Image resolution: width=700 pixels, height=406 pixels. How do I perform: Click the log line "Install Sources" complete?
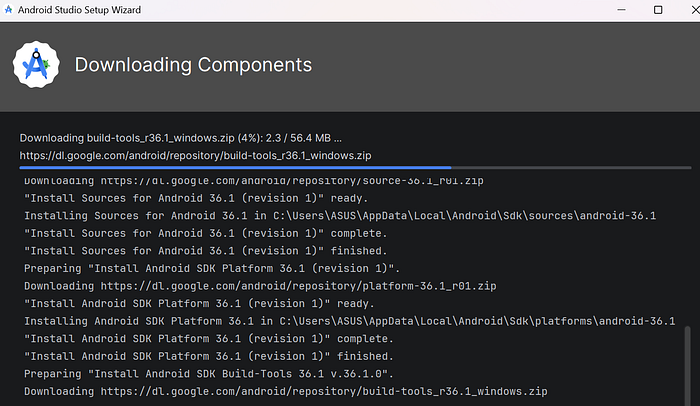[x=206, y=234]
